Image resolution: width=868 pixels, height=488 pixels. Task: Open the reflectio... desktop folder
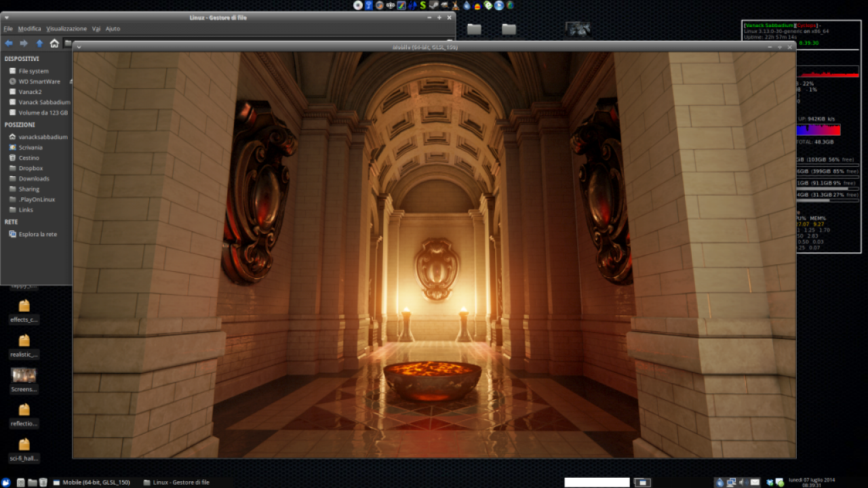point(24,416)
